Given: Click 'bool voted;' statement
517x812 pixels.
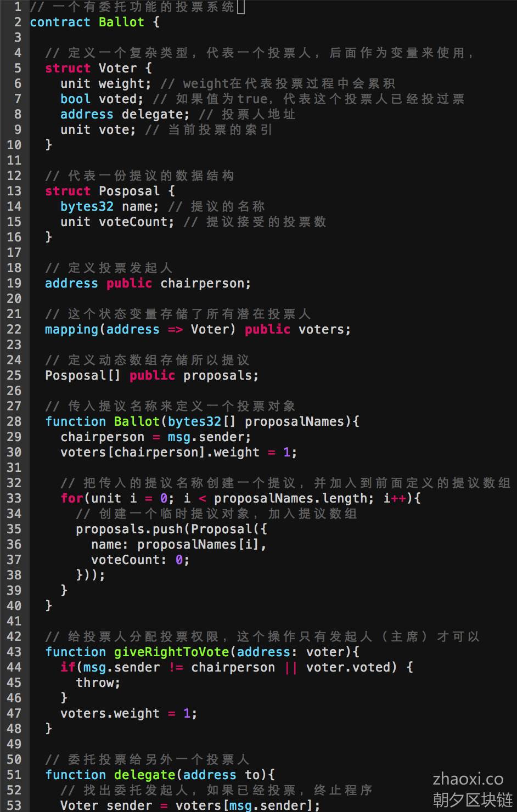Looking at the screenshot, I should point(102,99).
